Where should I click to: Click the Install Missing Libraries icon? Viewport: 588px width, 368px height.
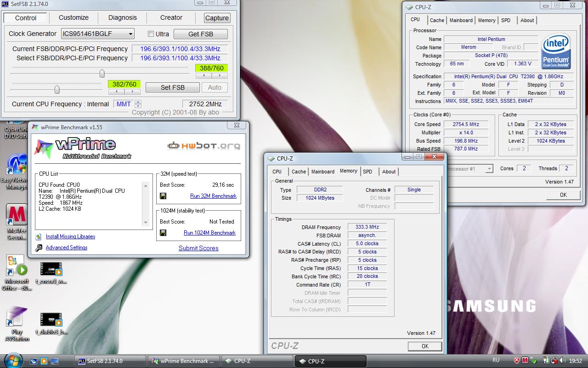coord(39,236)
